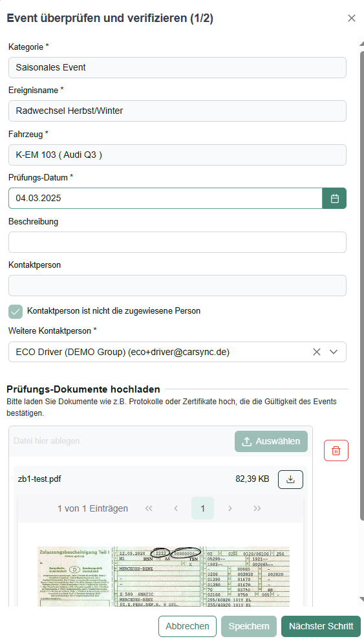
Task: Select page 1 in the preview pager
Action: click(x=203, y=508)
